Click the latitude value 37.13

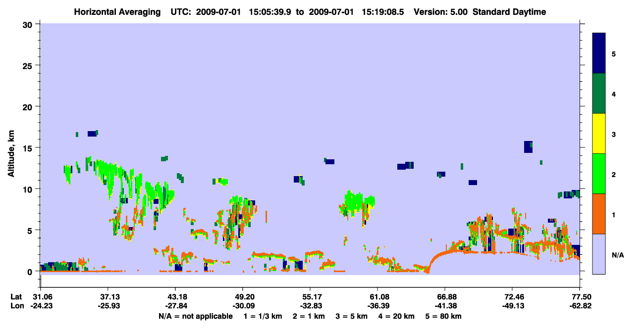click(107, 297)
